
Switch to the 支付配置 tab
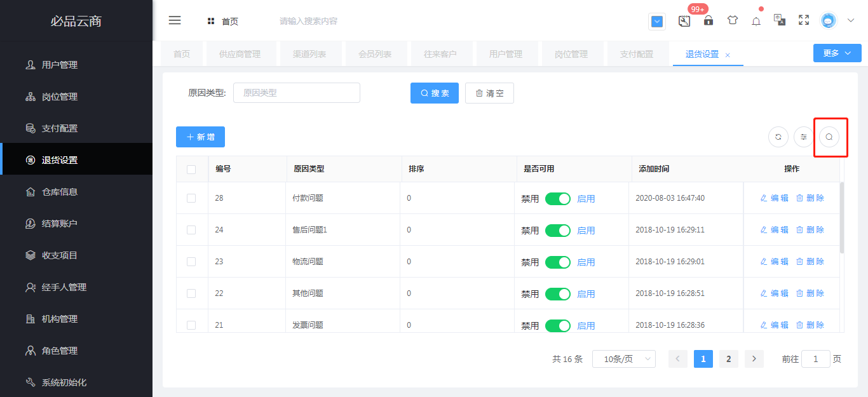point(637,55)
